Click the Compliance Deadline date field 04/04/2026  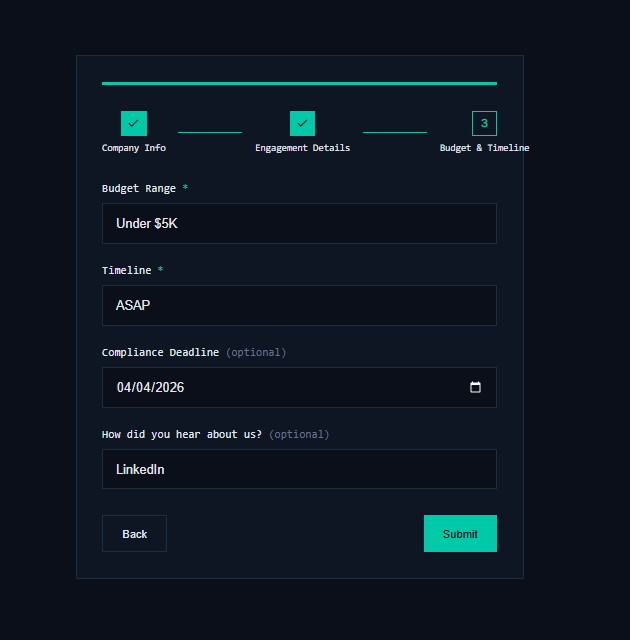pos(299,387)
